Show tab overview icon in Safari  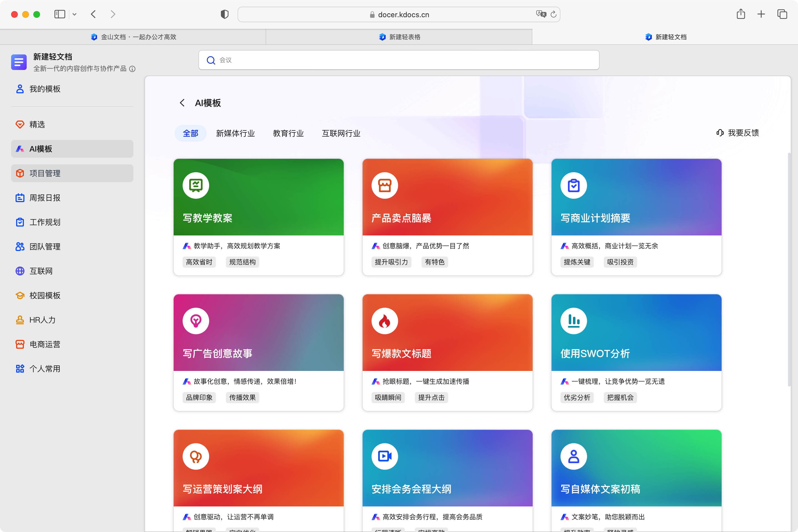click(x=782, y=14)
